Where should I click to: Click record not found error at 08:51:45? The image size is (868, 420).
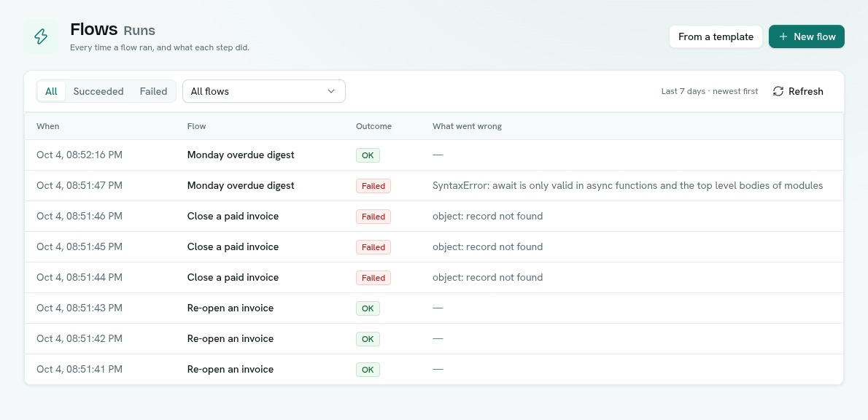pos(488,246)
